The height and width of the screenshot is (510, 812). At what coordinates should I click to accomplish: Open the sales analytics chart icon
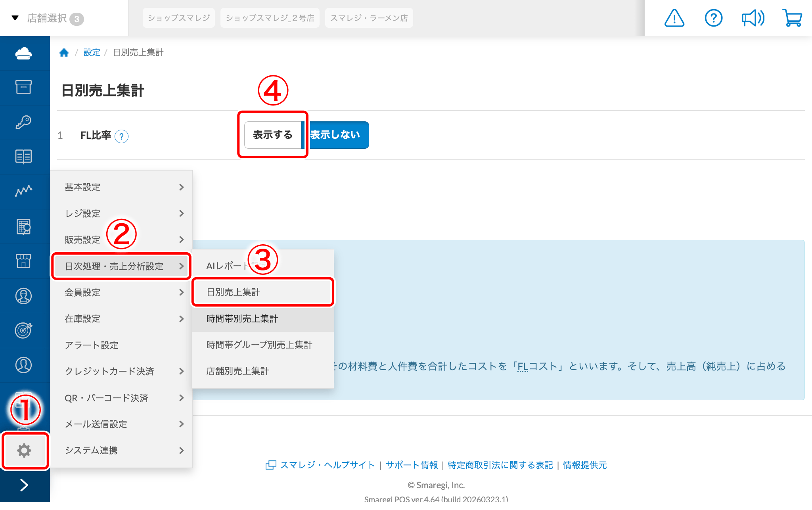[x=25, y=191]
